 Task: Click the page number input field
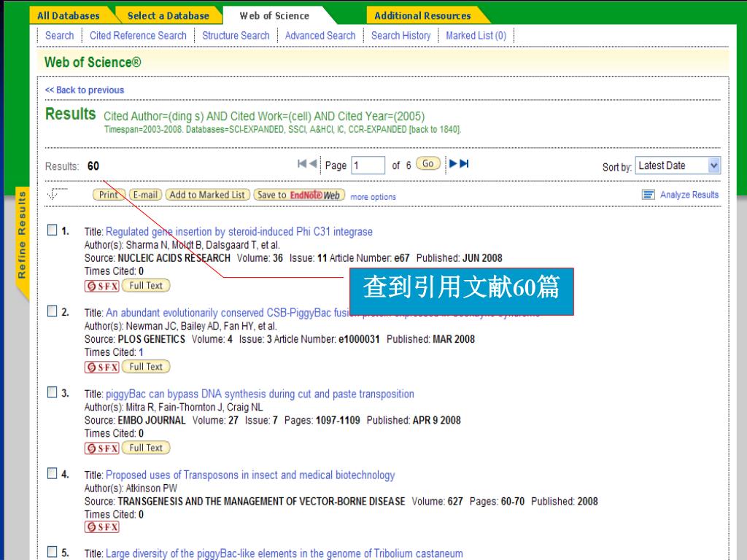pos(368,166)
